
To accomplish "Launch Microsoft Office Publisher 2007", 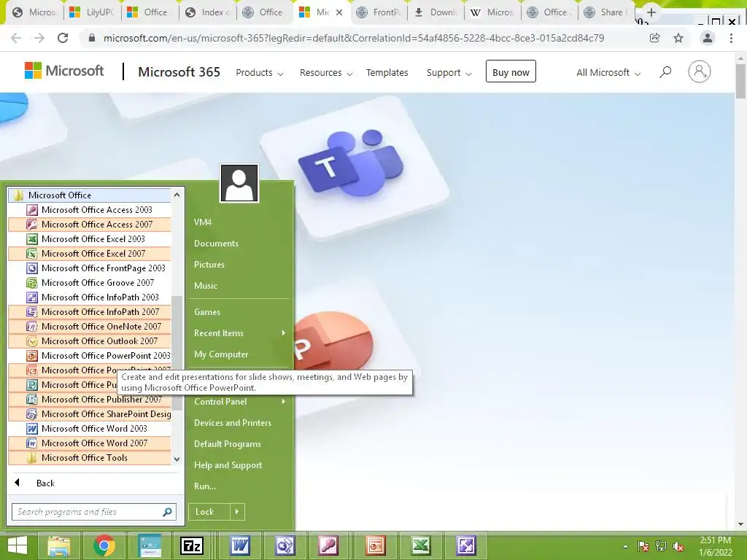I will click(90, 400).
